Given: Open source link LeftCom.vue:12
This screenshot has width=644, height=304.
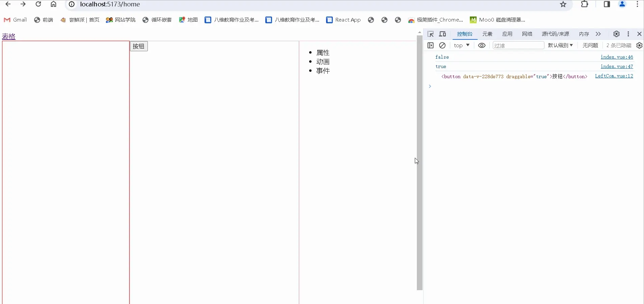Looking at the screenshot, I should [x=614, y=76].
